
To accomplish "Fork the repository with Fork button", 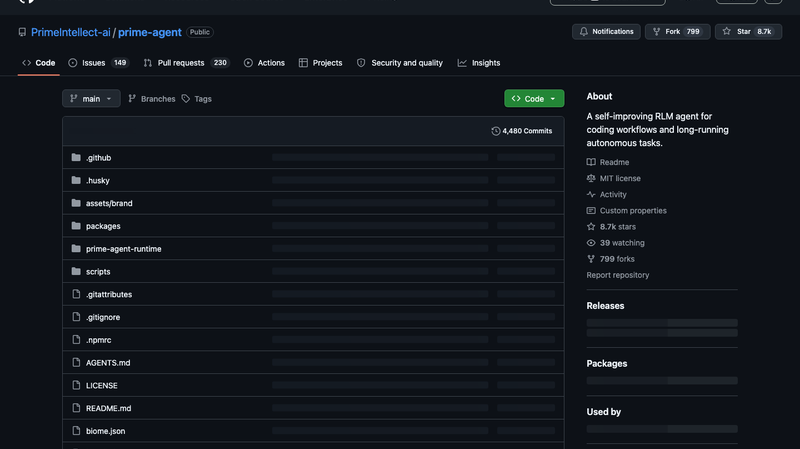I will click(x=677, y=32).
